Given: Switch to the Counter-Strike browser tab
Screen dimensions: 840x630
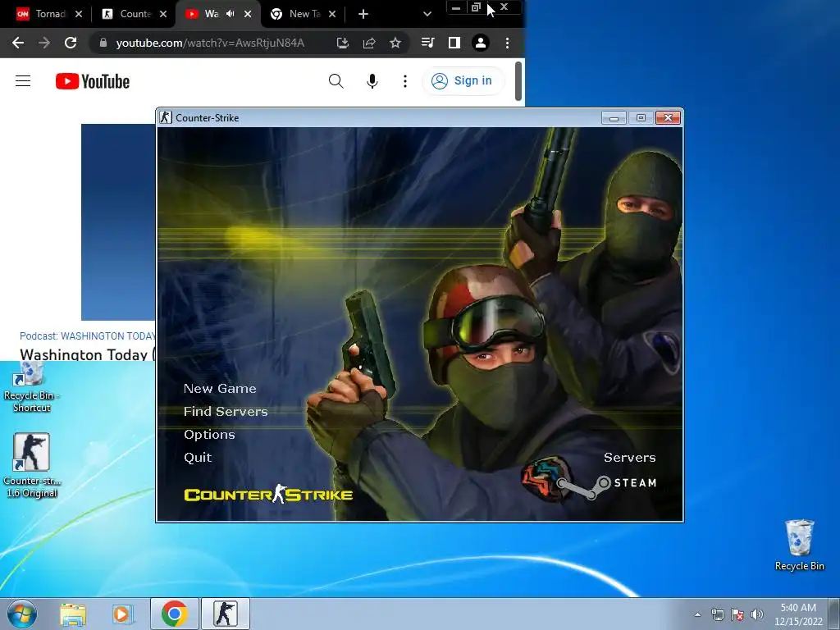Looking at the screenshot, I should (127, 14).
